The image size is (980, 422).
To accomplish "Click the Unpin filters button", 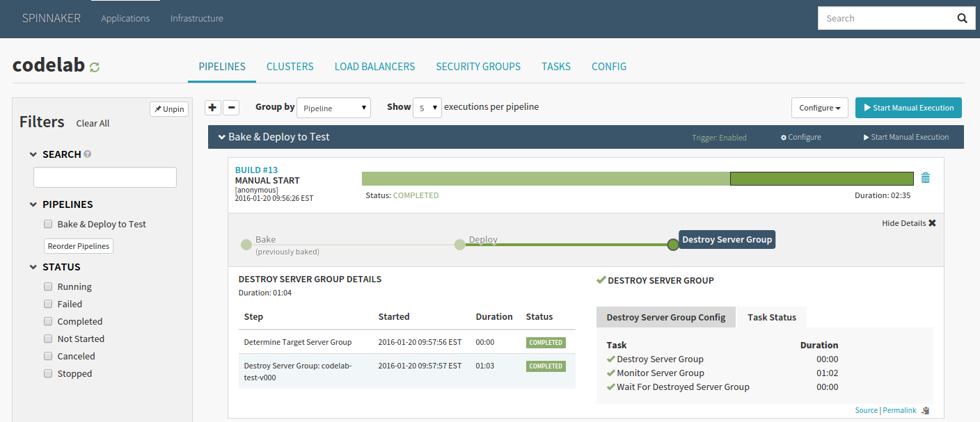I will (x=169, y=109).
